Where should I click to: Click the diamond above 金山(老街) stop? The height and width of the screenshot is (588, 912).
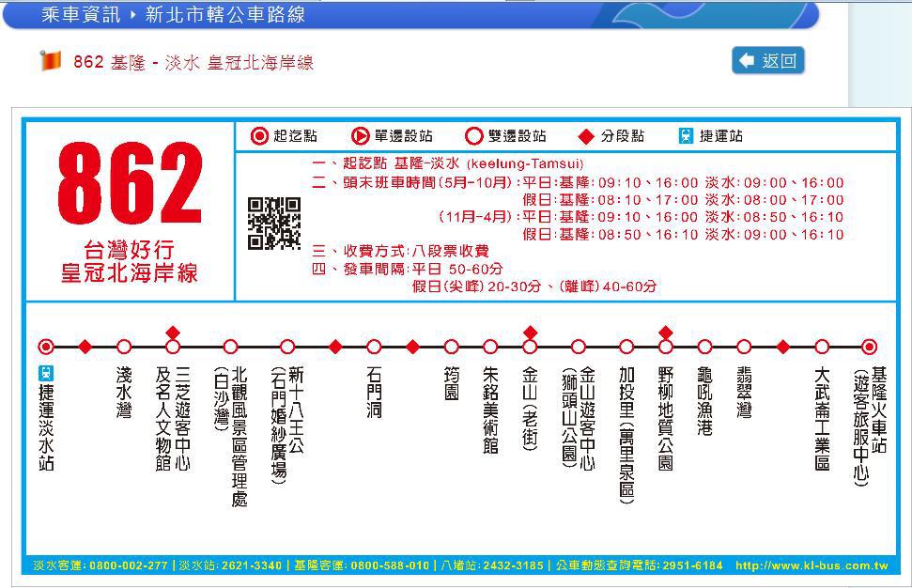pyautogui.click(x=530, y=333)
